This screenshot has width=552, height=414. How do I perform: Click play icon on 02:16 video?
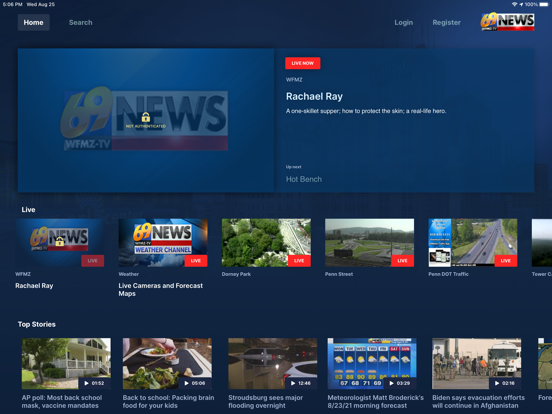pos(497,383)
